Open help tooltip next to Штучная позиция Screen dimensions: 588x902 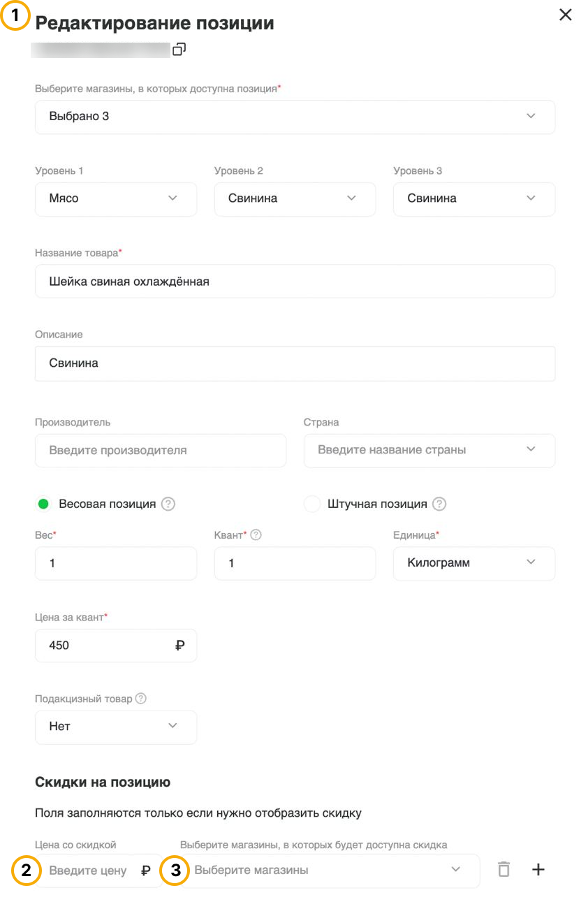tap(439, 504)
